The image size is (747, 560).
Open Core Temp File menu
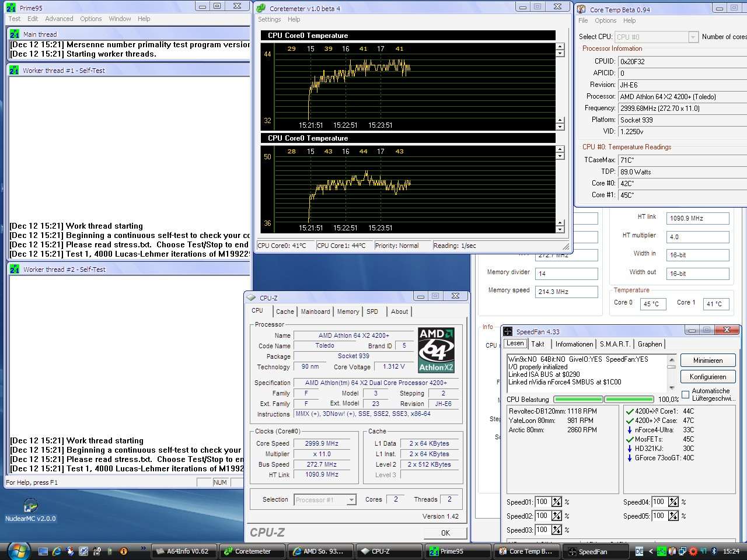click(583, 20)
